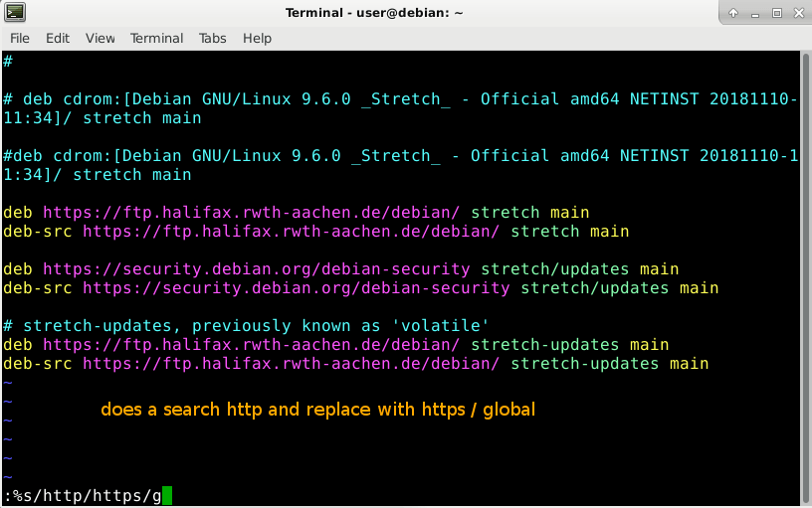The height and width of the screenshot is (508, 812).
Task: Open the View menu
Action: 100,39
